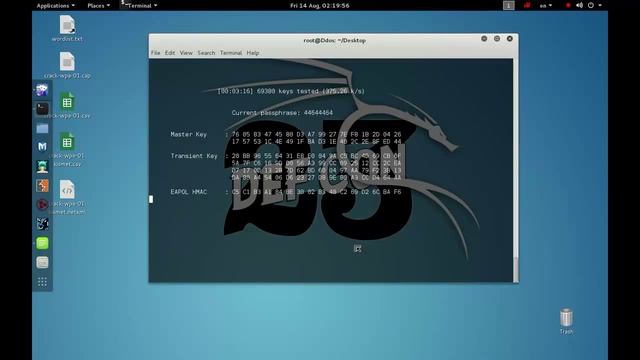Launch the blue M app in the dock

(42, 147)
